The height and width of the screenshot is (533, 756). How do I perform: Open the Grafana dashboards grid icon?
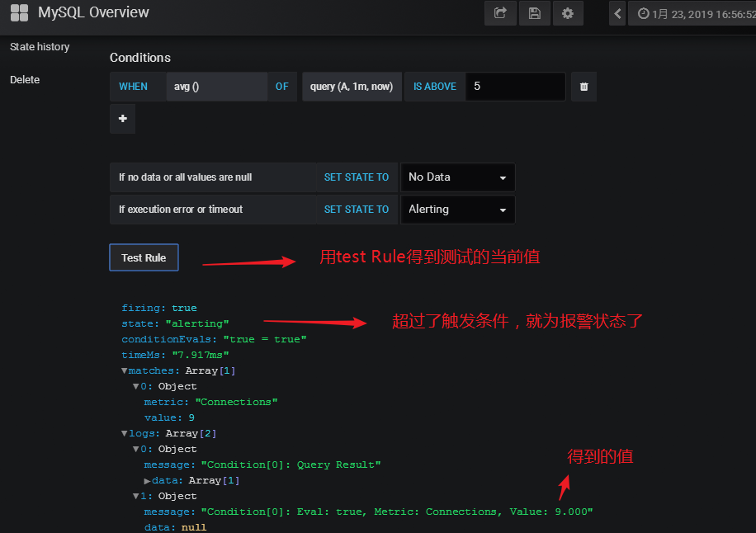tap(19, 12)
